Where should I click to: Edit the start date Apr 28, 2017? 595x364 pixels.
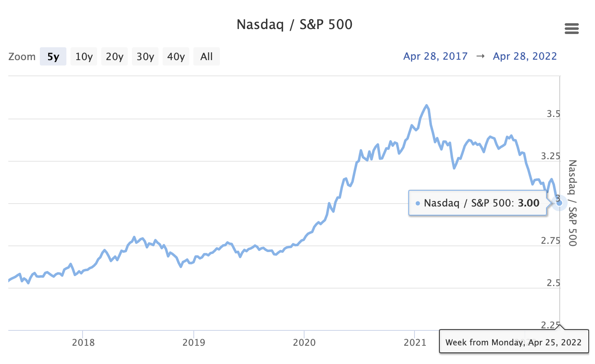[x=435, y=56]
